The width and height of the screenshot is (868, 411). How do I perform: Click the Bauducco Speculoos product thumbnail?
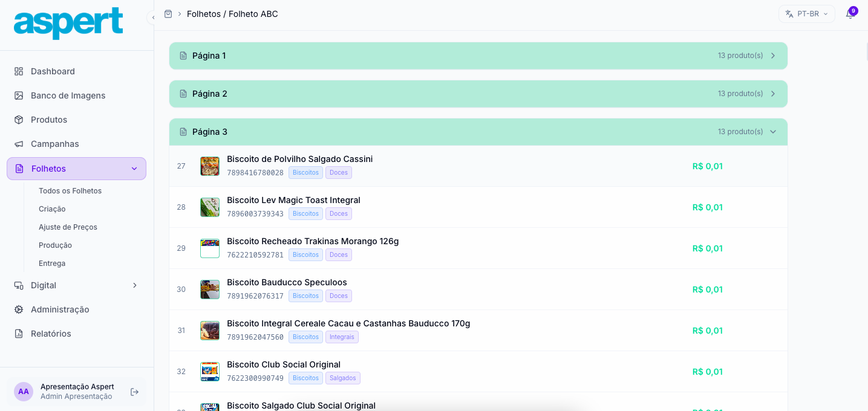pyautogui.click(x=210, y=290)
